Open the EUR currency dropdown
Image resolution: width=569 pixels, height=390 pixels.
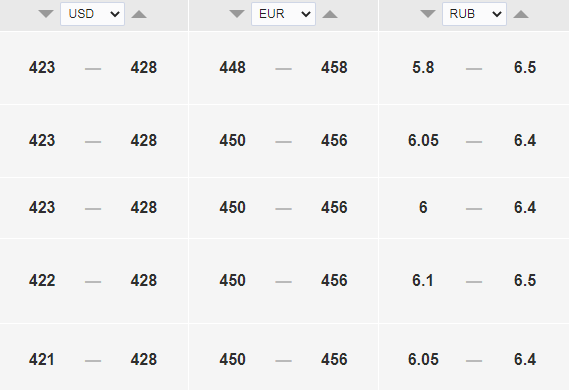[283, 14]
